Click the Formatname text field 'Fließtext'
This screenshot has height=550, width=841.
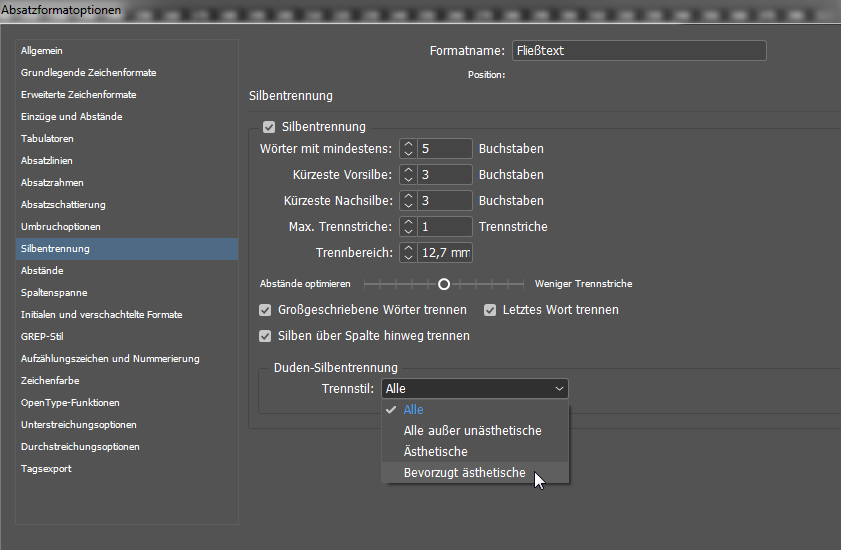click(x=638, y=51)
